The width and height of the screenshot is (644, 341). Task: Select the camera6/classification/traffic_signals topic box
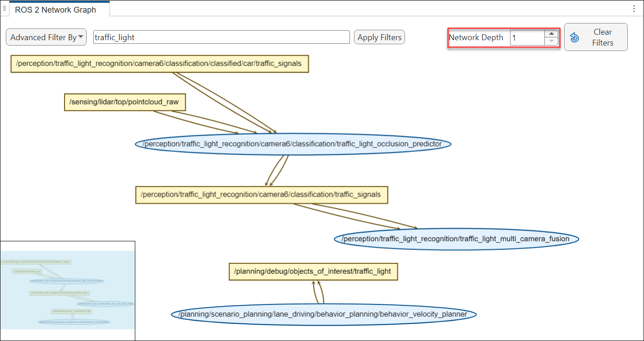coord(262,195)
